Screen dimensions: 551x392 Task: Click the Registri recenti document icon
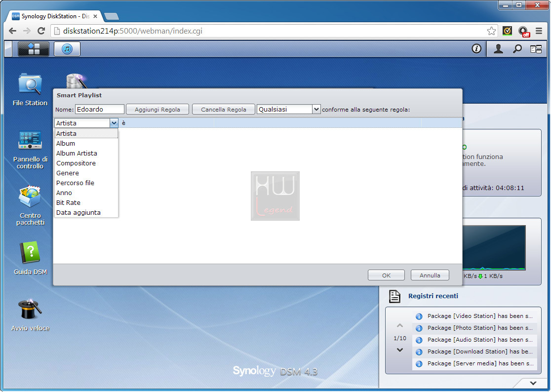click(394, 296)
